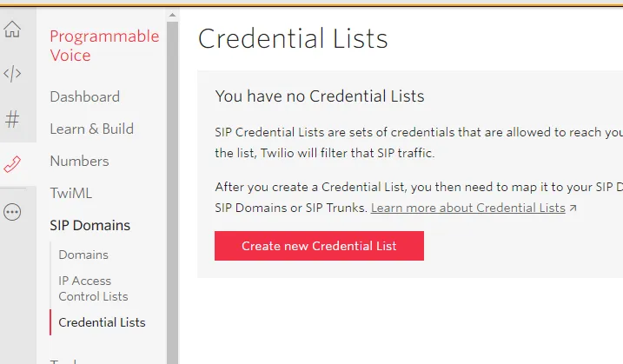Select Credential Lists in sidebar
Image resolution: width=623 pixels, height=364 pixels.
(102, 322)
